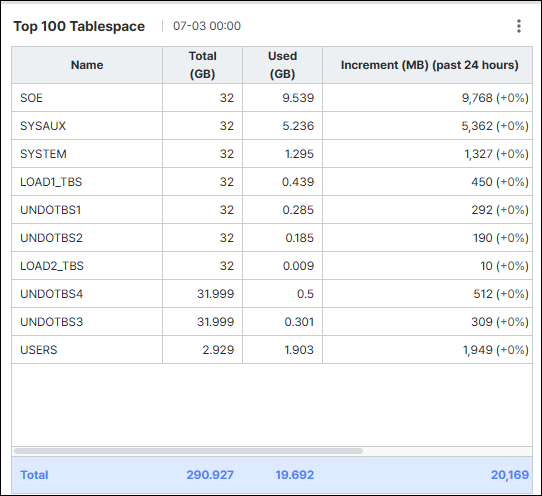
Task: Click the 07-03 00:00 timestamp
Action: (207, 26)
